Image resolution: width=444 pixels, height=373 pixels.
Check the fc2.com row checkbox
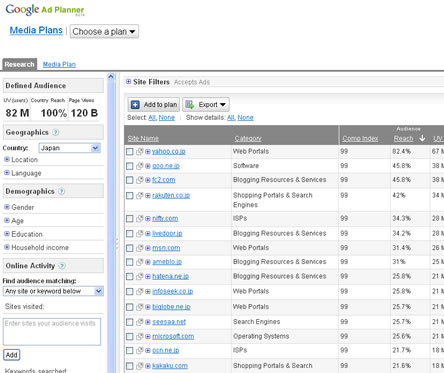point(130,180)
